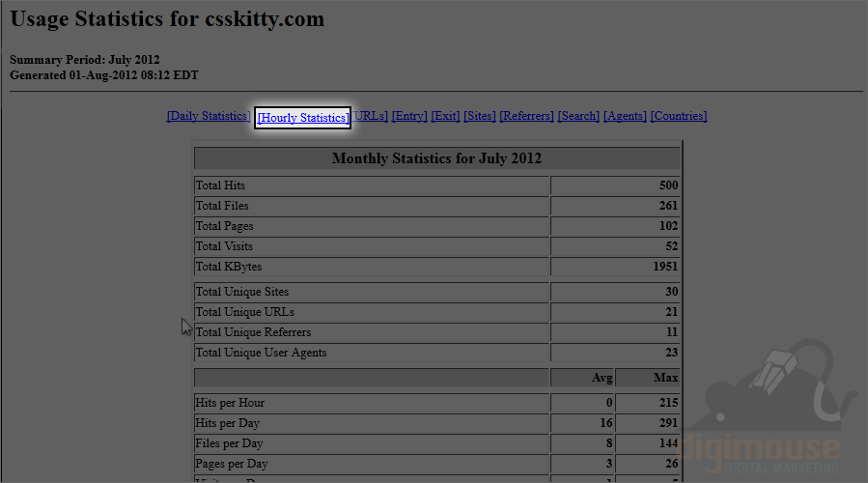This screenshot has height=483, width=868.
Task: Select the Total Unique User Agents value 23
Action: tap(671, 353)
